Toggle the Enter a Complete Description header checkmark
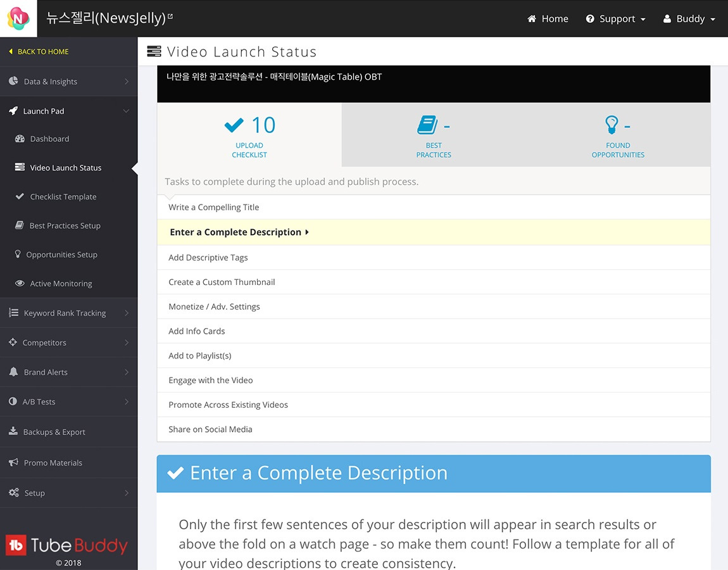Viewport: 728px width, 570px height. pyautogui.click(x=175, y=473)
